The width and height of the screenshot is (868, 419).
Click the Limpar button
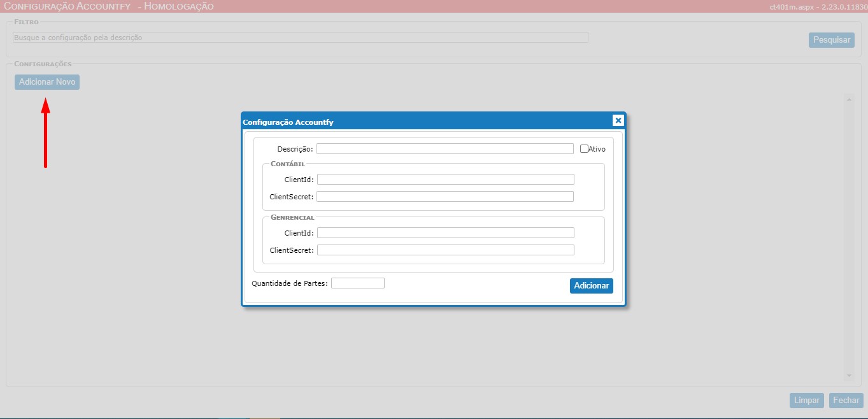click(807, 401)
